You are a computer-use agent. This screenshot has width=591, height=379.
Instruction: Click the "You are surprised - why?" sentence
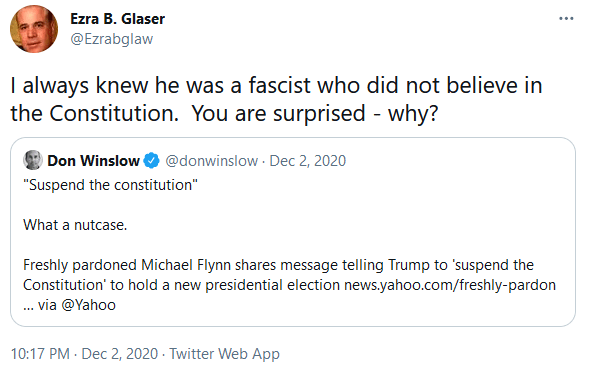(315, 113)
